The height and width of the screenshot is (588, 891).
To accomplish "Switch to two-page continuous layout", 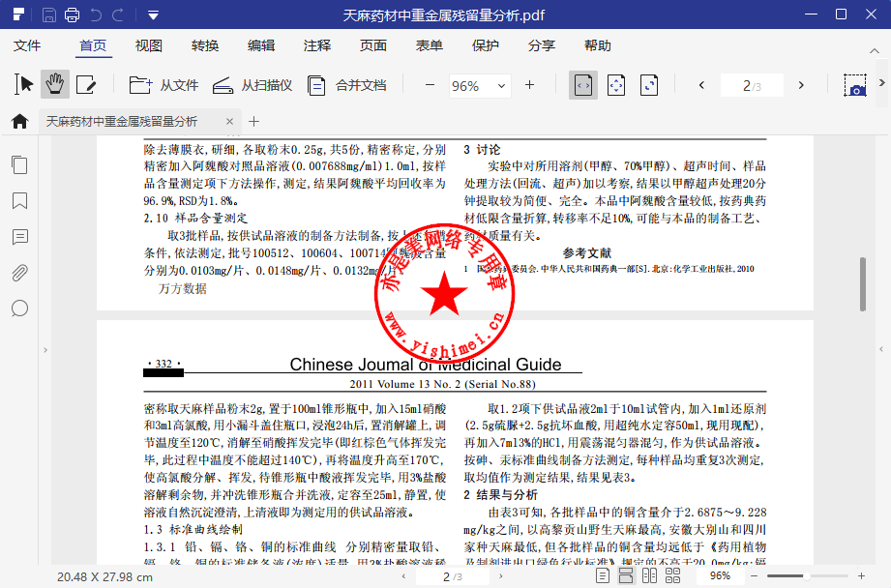I will point(672,575).
